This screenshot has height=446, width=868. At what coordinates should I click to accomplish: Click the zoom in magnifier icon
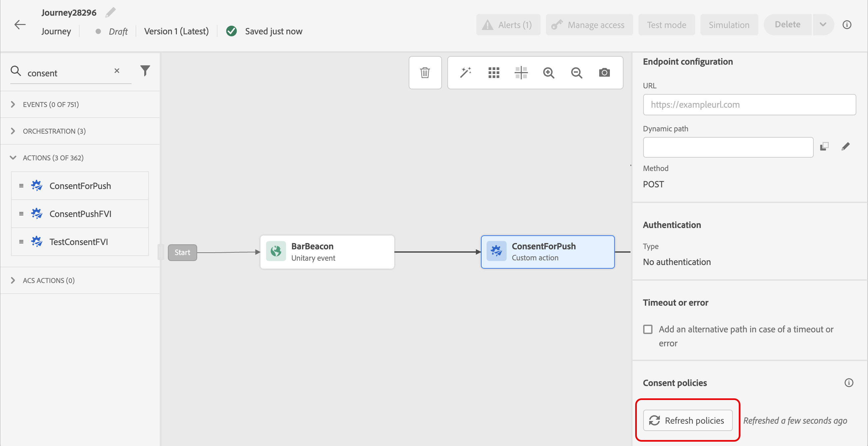(x=549, y=72)
